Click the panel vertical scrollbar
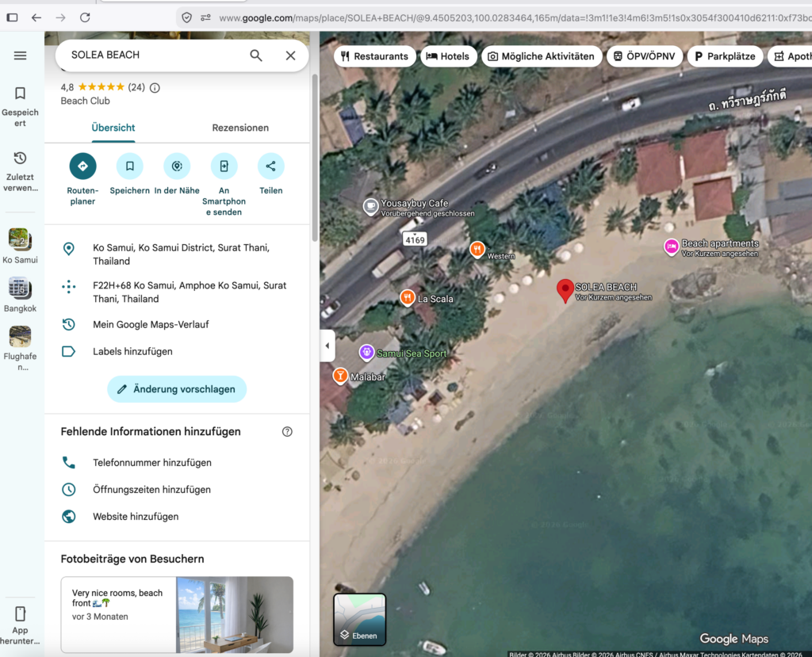 314,158
